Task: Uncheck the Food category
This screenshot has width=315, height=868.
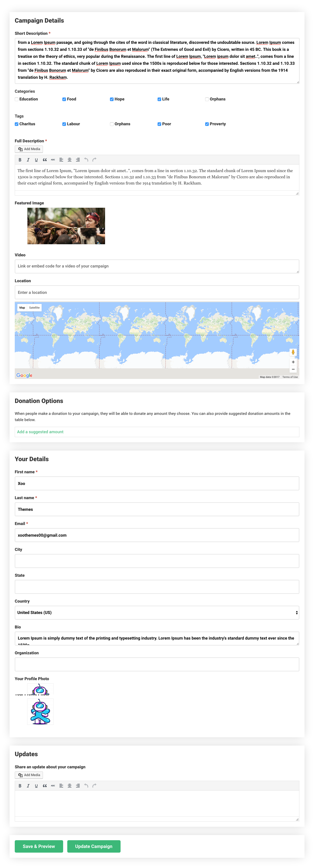Action: click(64, 99)
